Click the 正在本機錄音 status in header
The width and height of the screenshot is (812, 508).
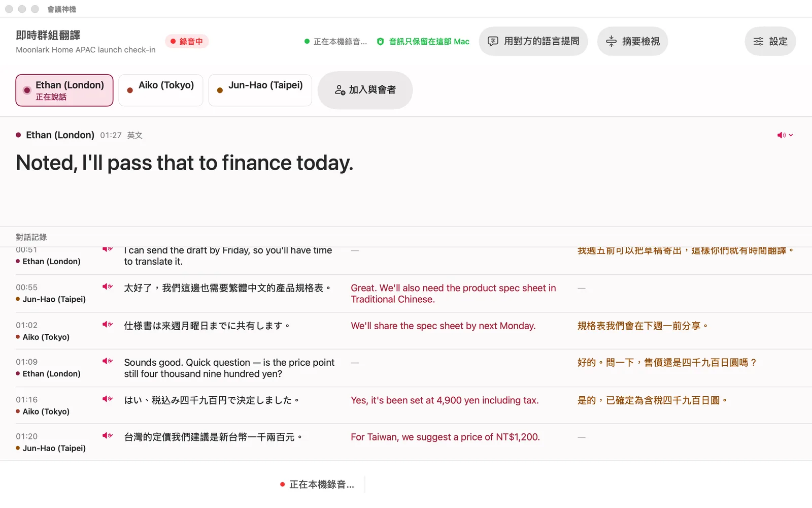click(x=336, y=42)
